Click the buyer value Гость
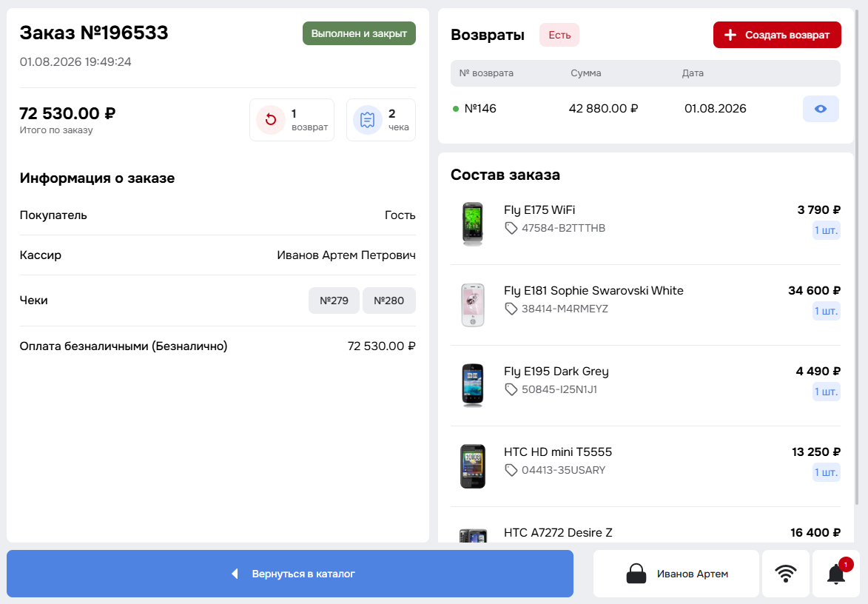Screen dimensions: 868x604 (400, 215)
